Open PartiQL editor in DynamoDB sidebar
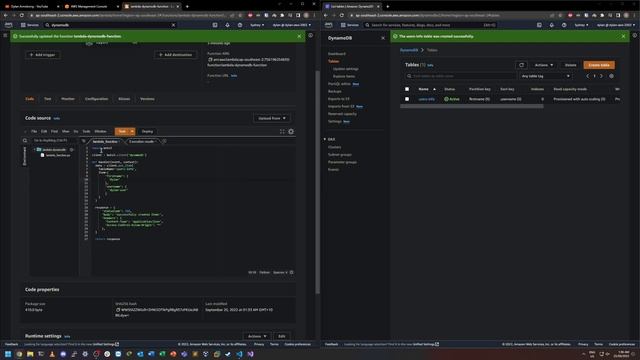640x360 pixels. coord(339,84)
